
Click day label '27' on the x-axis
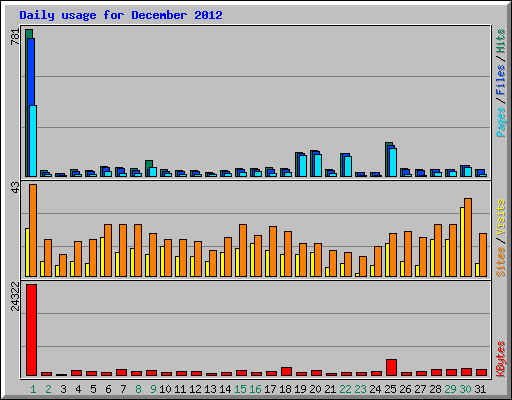pos(420,389)
